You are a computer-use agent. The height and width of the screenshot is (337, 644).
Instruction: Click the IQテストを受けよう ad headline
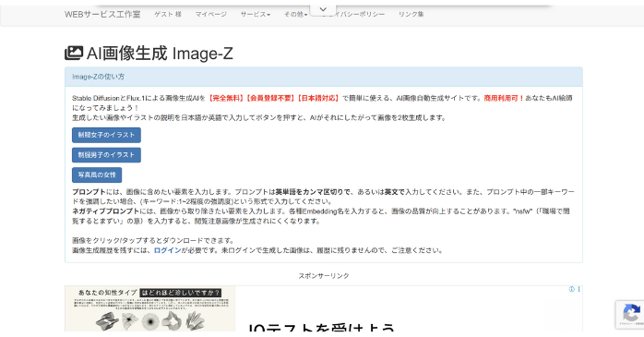click(x=321, y=328)
